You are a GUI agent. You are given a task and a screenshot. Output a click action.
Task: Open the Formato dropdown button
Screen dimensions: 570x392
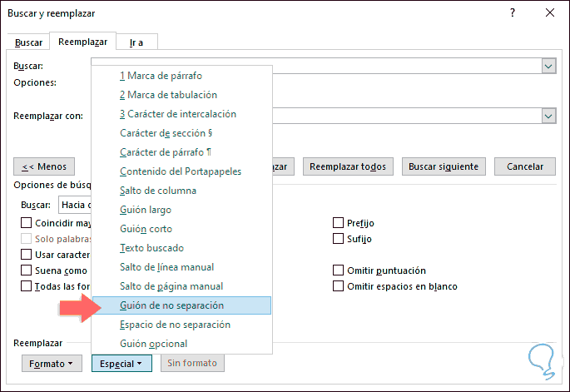[x=50, y=363]
